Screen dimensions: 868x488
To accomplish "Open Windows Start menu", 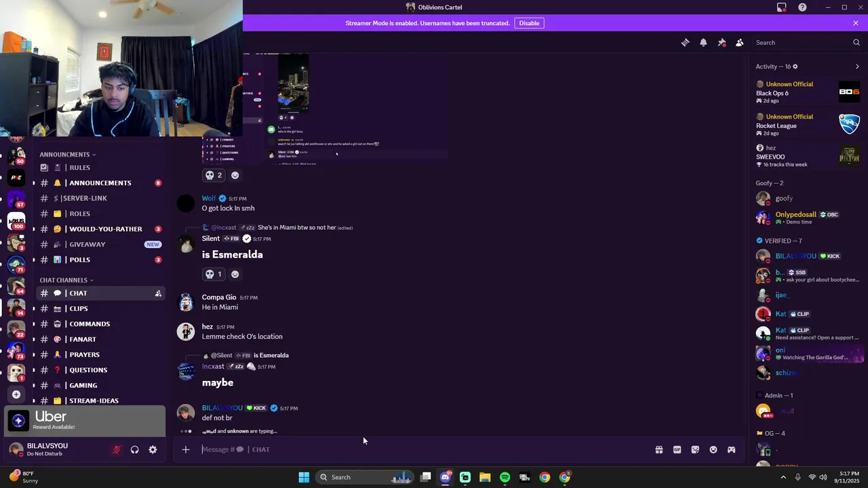I will coord(304,477).
